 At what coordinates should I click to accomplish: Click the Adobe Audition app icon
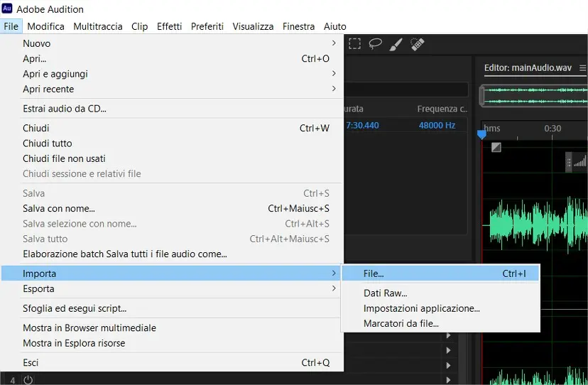point(7,9)
